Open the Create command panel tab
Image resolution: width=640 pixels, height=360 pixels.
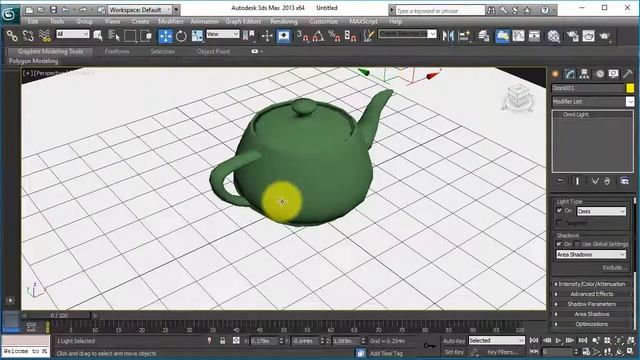[555, 74]
